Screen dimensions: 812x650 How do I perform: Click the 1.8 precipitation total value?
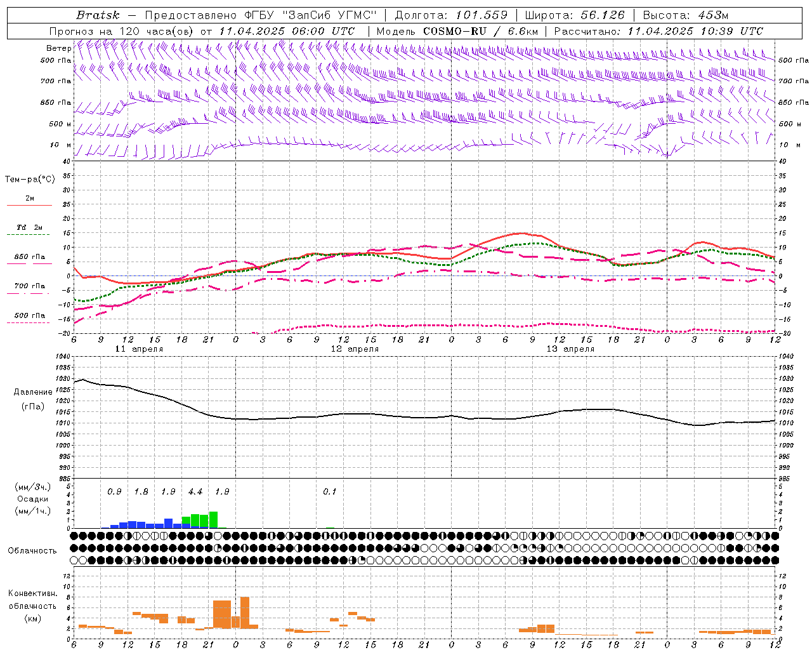141,492
